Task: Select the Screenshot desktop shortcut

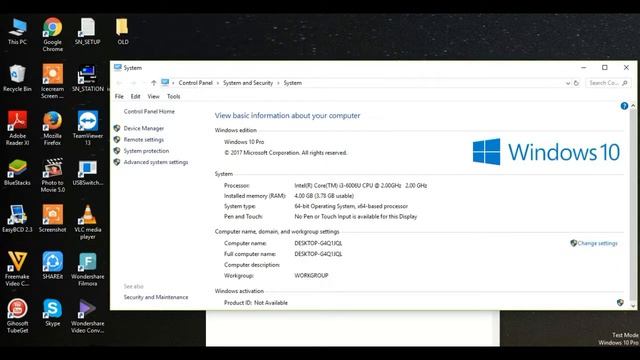Action: pyautogui.click(x=53, y=219)
